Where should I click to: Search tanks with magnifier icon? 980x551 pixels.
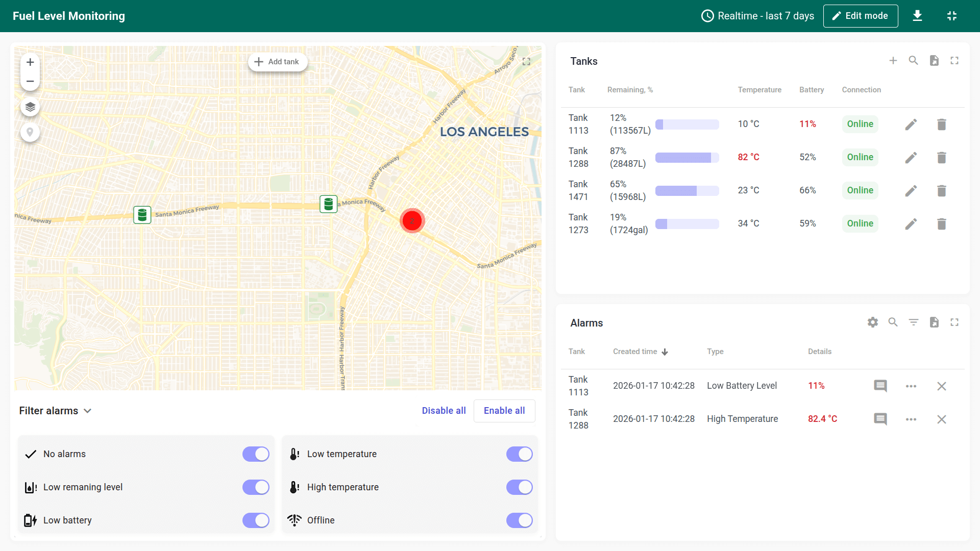coord(914,61)
